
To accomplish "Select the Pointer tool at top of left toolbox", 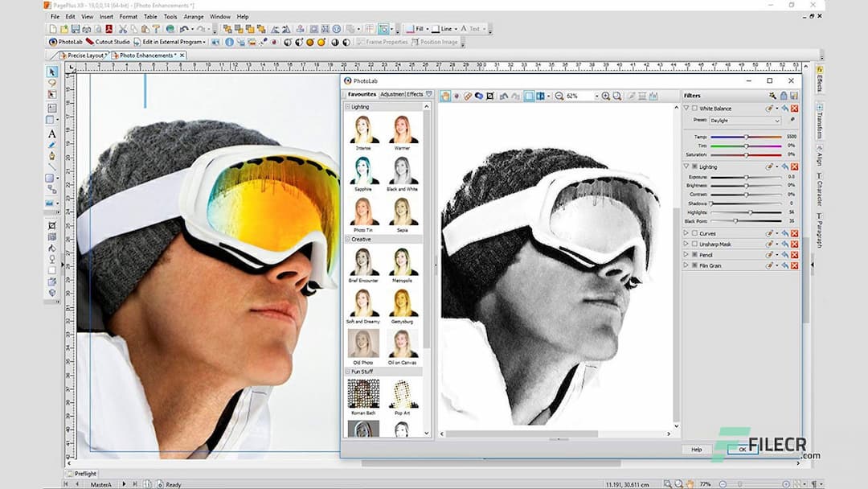I will pos(52,72).
